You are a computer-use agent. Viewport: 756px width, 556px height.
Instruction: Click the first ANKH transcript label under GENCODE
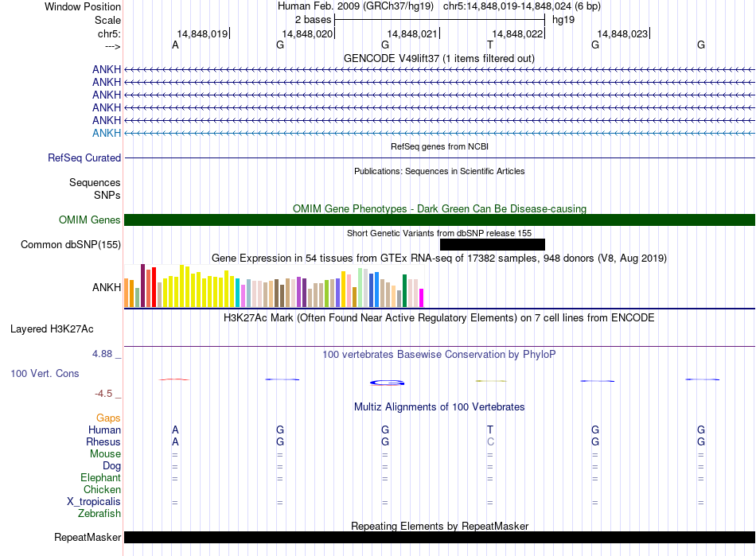(x=107, y=69)
